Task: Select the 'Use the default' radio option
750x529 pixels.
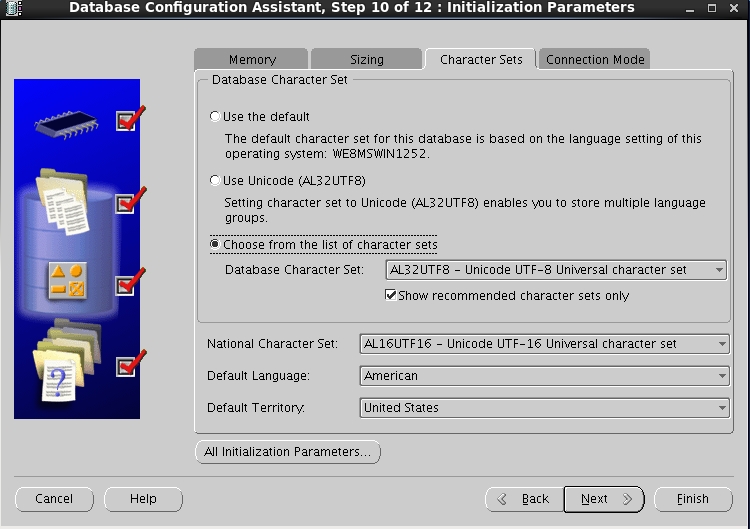Action: 215,117
